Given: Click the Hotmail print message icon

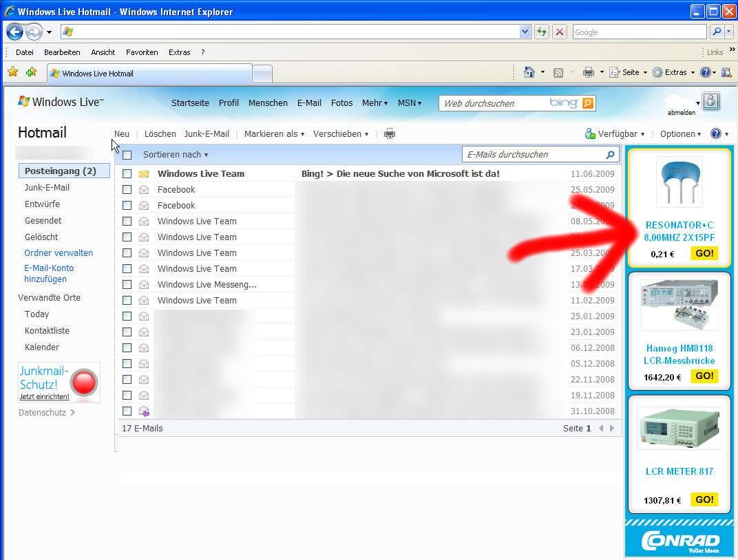Looking at the screenshot, I should coord(389,134).
